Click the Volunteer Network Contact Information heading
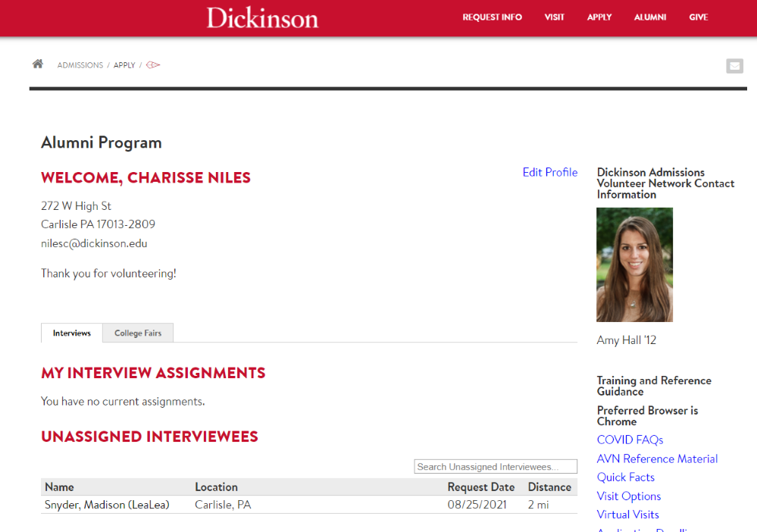This screenshot has width=757, height=532. 665,183
